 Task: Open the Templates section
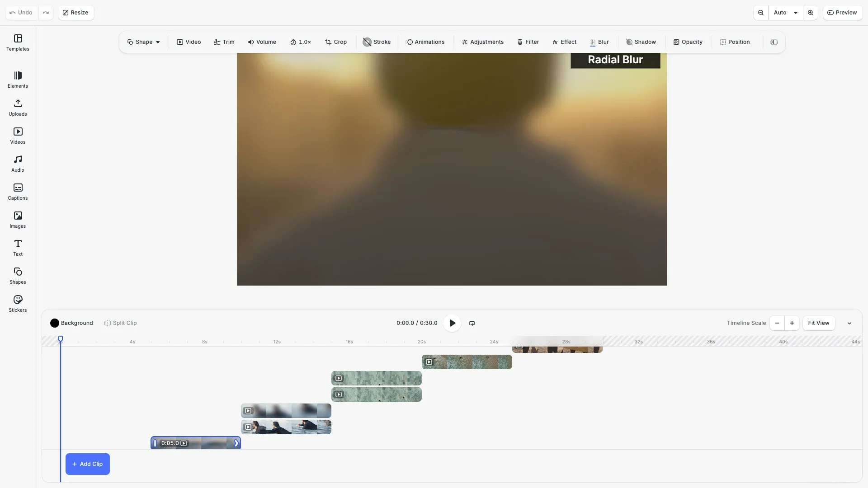point(18,43)
